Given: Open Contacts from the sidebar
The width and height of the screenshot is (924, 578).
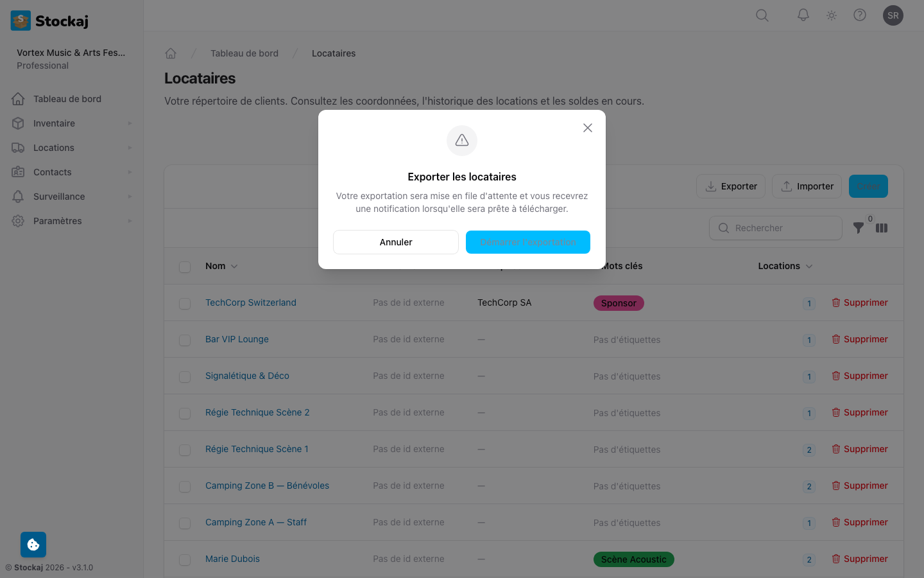Looking at the screenshot, I should click(53, 171).
